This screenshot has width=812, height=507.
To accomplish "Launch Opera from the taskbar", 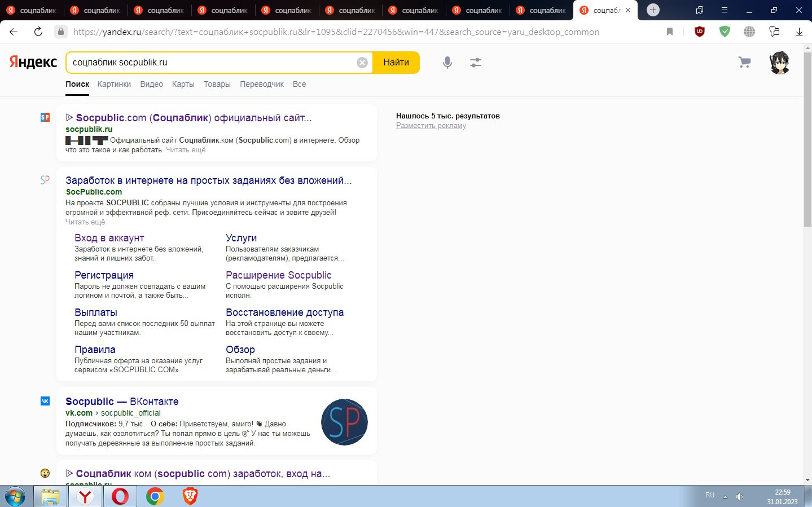I will click(120, 496).
